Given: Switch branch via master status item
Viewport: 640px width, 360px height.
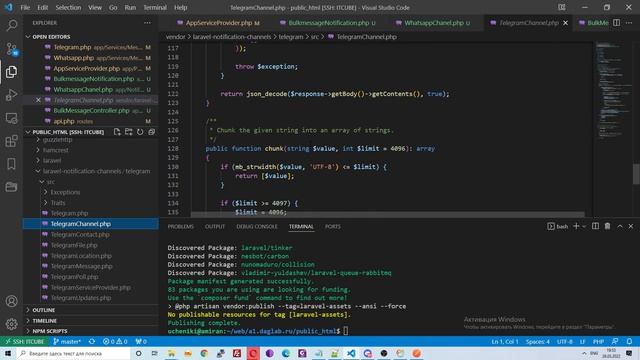Looking at the screenshot, I should pos(67,341).
